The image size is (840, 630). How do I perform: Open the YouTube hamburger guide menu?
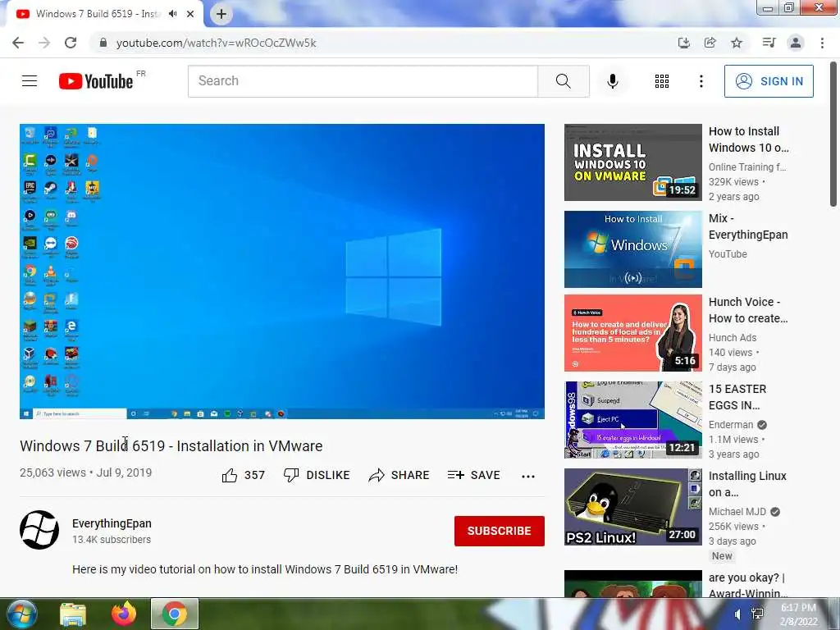click(x=30, y=81)
